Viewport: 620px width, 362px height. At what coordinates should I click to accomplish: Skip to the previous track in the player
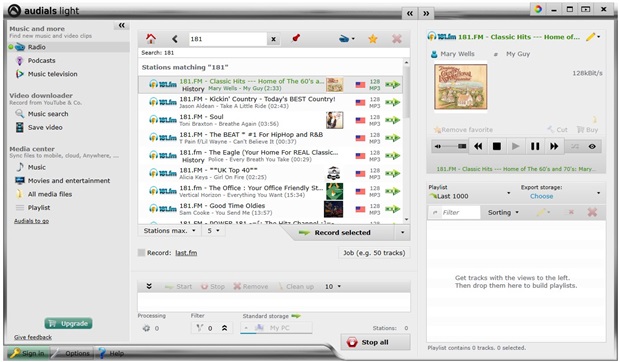coord(478,146)
